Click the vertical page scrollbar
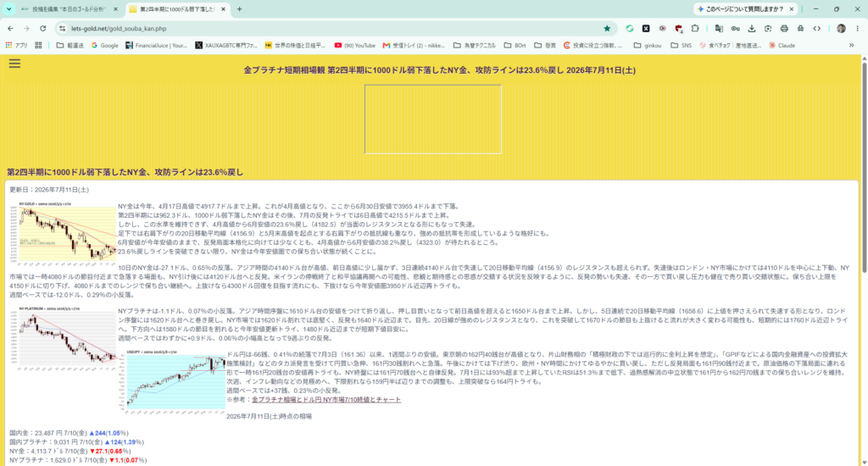 [864, 260]
